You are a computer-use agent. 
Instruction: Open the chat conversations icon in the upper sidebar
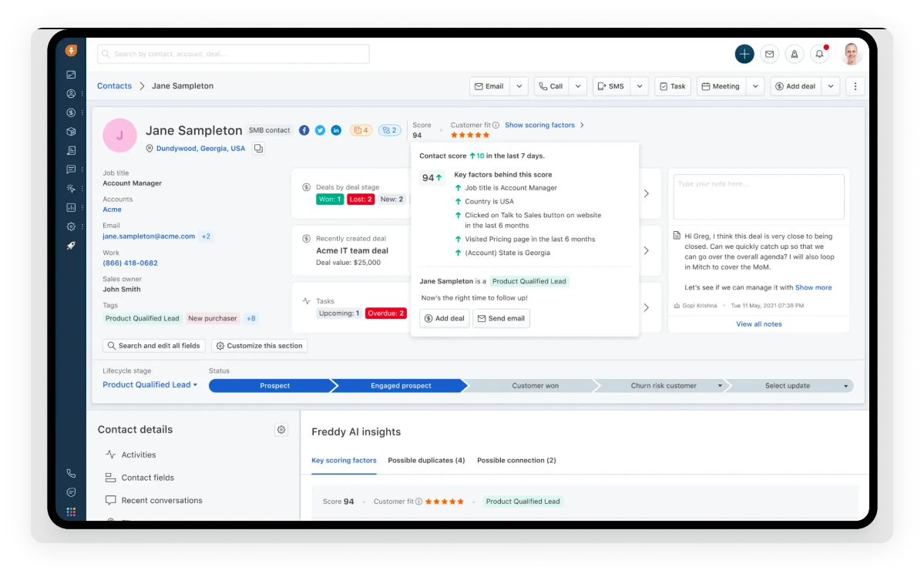(72, 169)
